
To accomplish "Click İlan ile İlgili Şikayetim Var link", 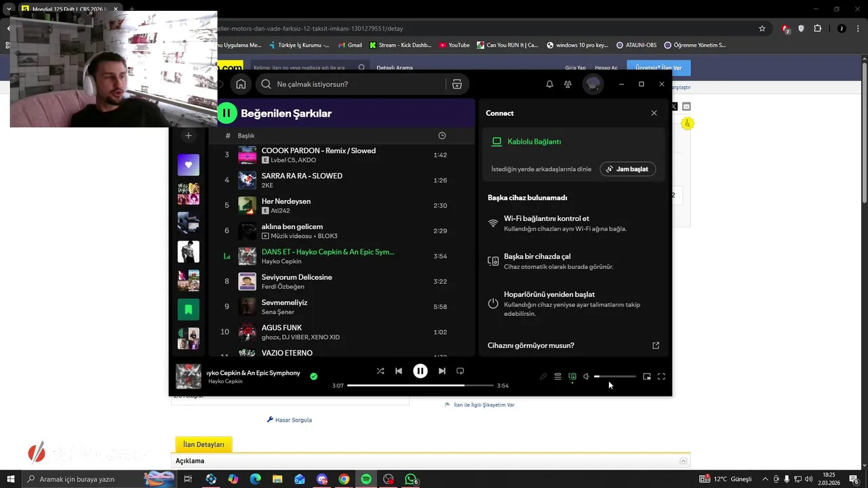I will [479, 405].
